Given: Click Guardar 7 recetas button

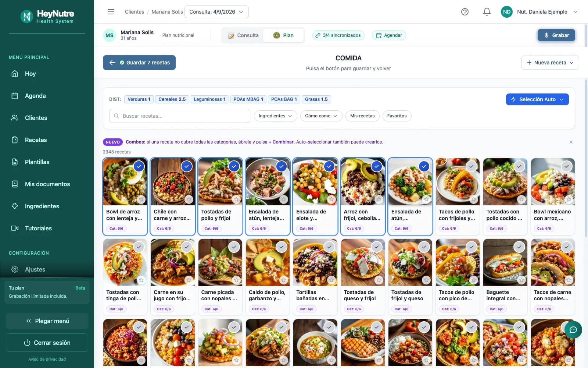Looking at the screenshot, I should [x=139, y=63].
